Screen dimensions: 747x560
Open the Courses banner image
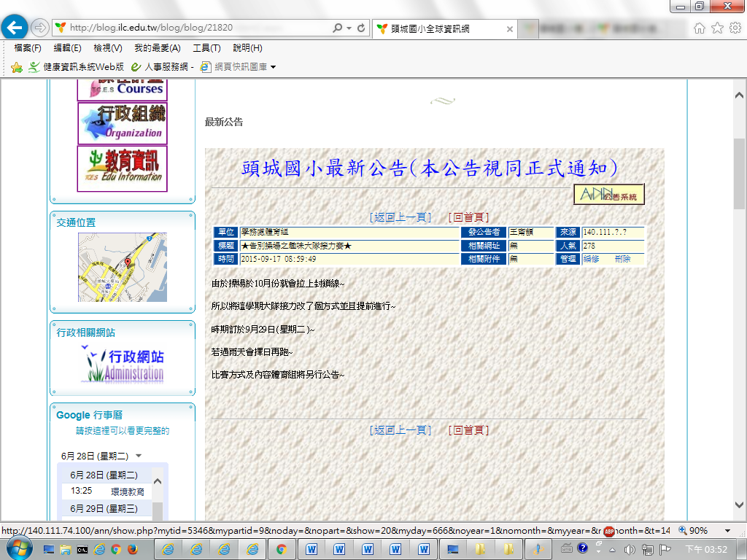[123, 90]
